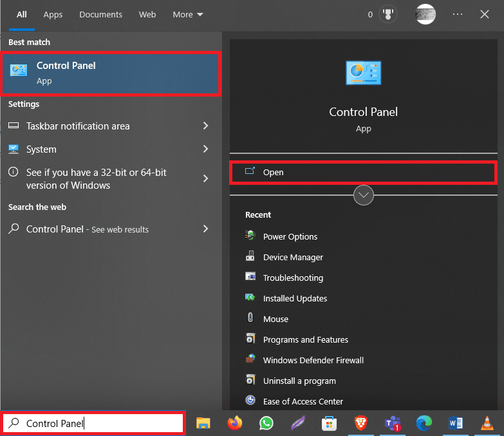Image resolution: width=504 pixels, height=436 pixels.
Task: Open WhatsApp from the taskbar
Action: coord(266,423)
